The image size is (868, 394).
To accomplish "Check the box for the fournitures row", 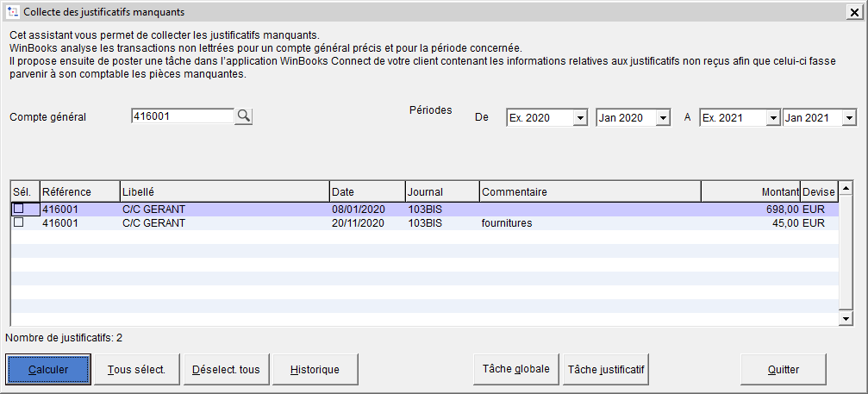I will click(18, 222).
